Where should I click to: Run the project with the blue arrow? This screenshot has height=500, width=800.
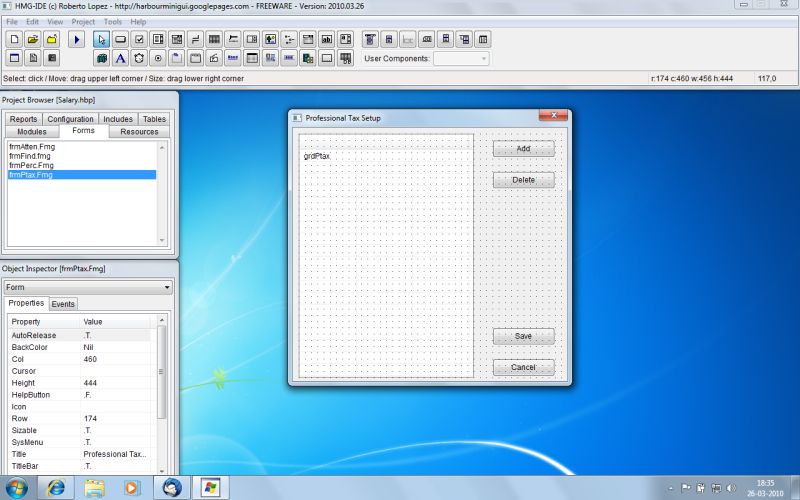point(77,39)
